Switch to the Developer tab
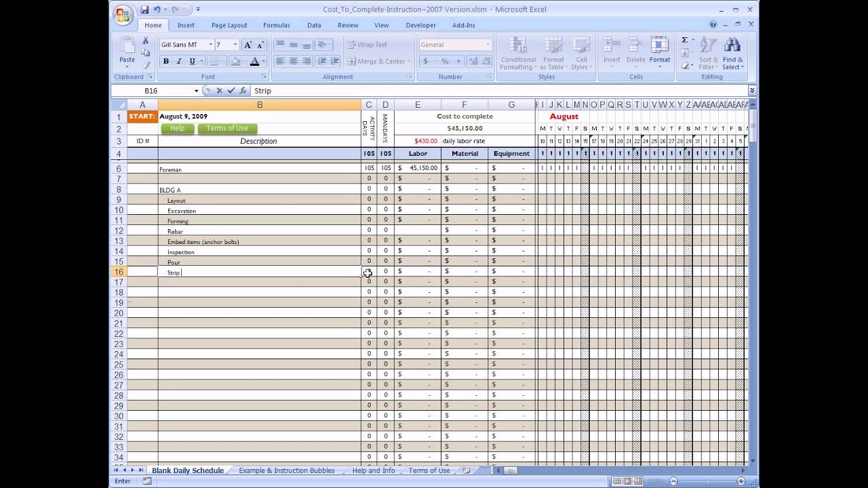Viewport: 868px width, 488px height. click(421, 25)
